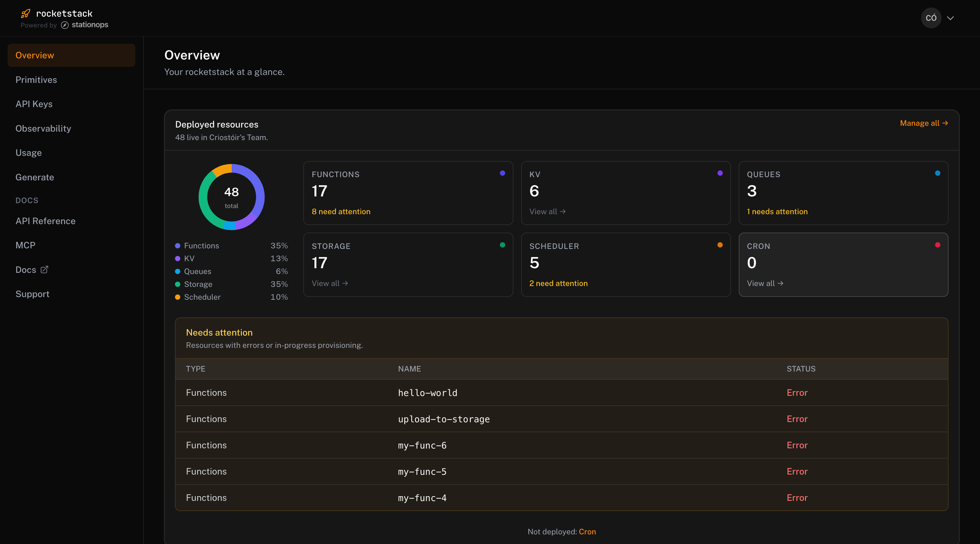Image resolution: width=980 pixels, height=544 pixels.
Task: Click the orange dot on Scheduler card
Action: 720,245
